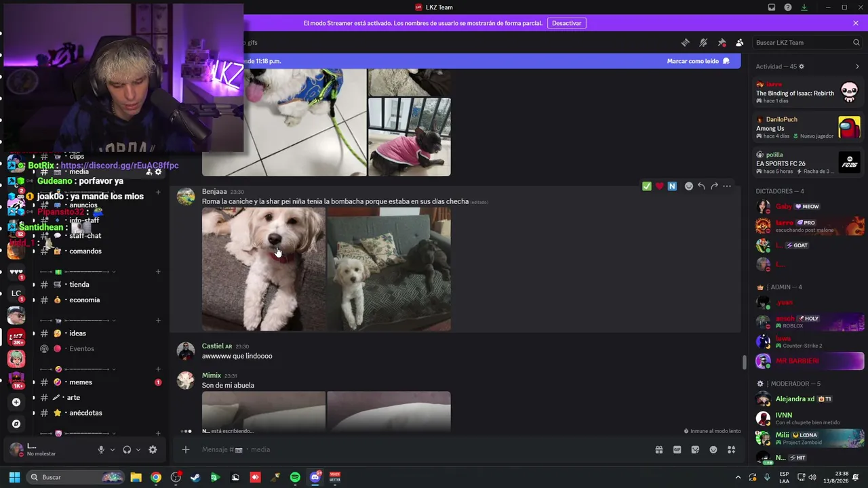Click Benjaaa's username

pyautogui.click(x=214, y=192)
